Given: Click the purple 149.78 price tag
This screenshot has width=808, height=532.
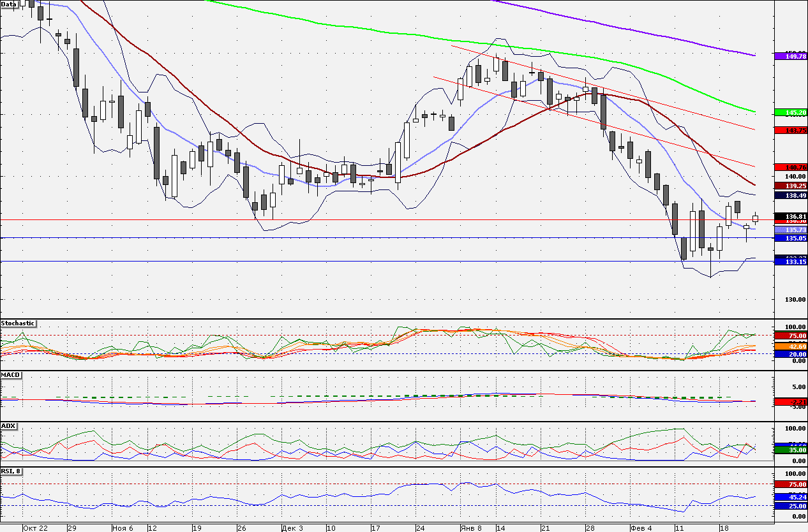Looking at the screenshot, I should (x=791, y=57).
